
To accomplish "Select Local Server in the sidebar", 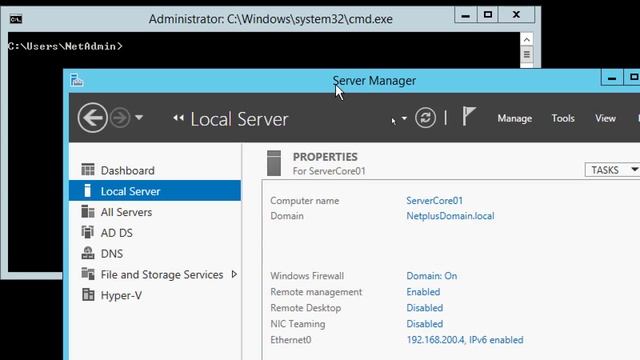I will [155, 191].
